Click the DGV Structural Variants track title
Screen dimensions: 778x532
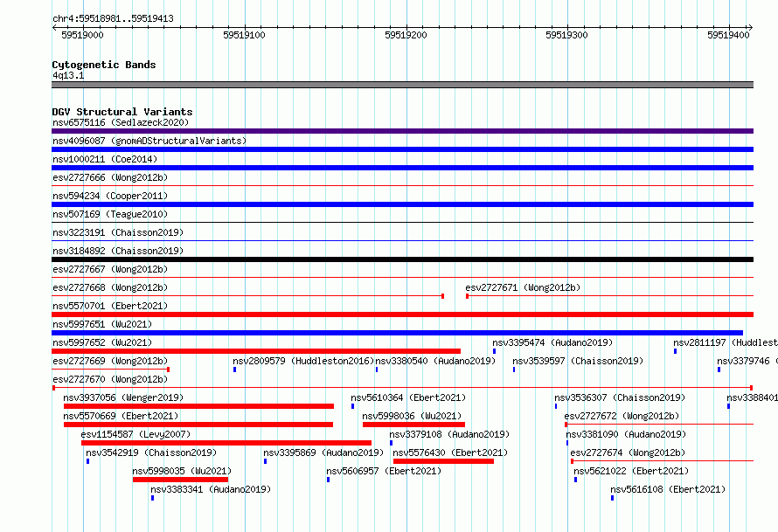point(122,112)
